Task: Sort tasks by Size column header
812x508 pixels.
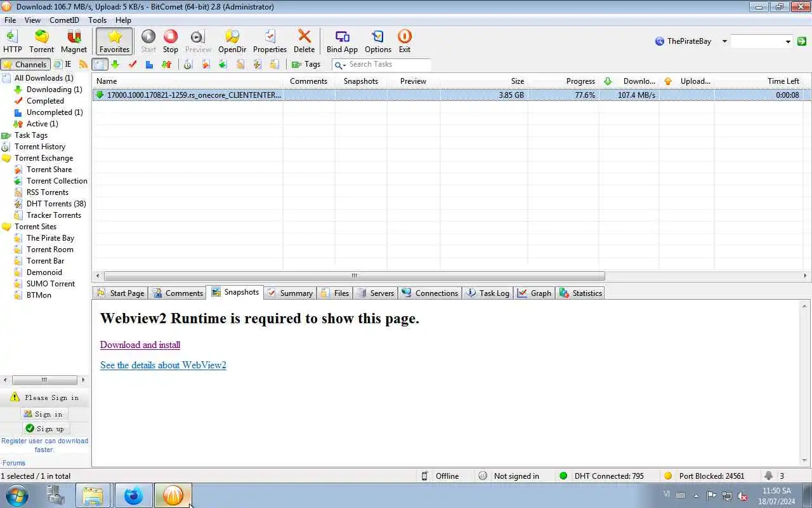Action: pyautogui.click(x=484, y=81)
